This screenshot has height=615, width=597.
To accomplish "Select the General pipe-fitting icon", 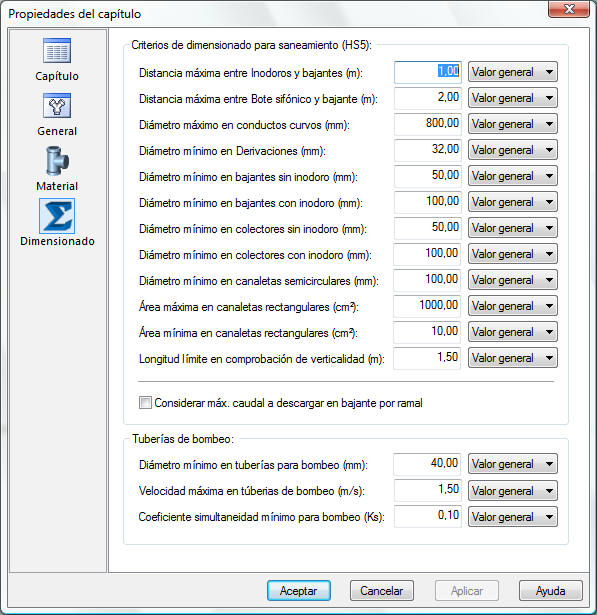I will pos(57,106).
